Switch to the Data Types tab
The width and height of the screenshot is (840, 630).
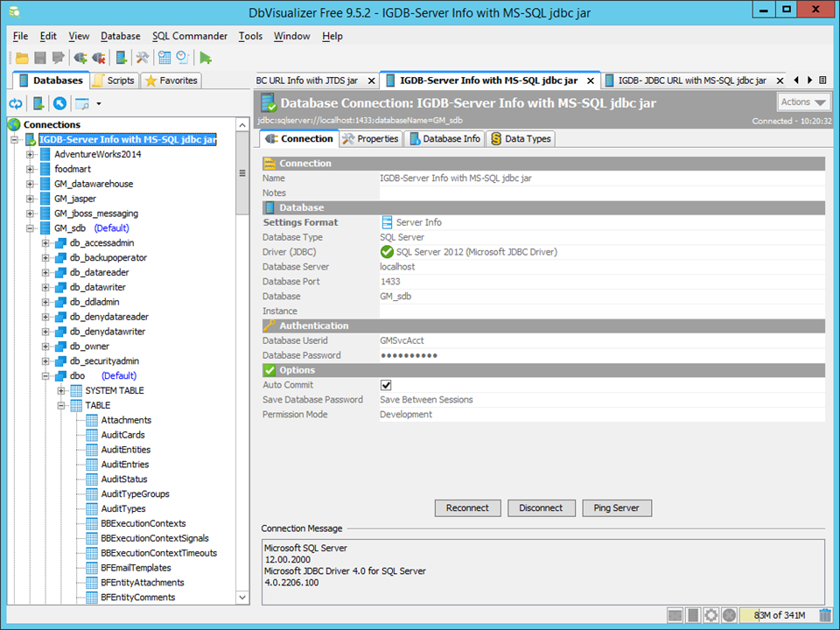point(521,139)
